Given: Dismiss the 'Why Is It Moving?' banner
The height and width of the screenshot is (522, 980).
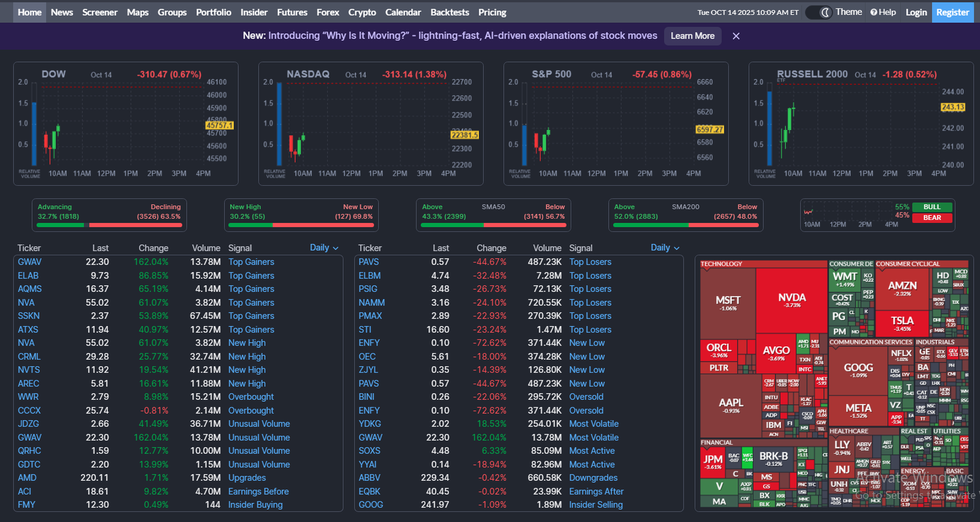Looking at the screenshot, I should tap(736, 36).
